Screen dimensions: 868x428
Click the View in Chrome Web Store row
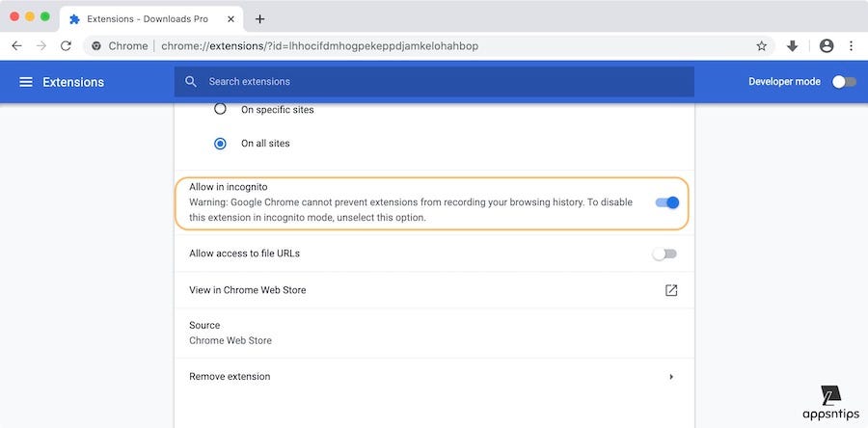[x=434, y=290]
